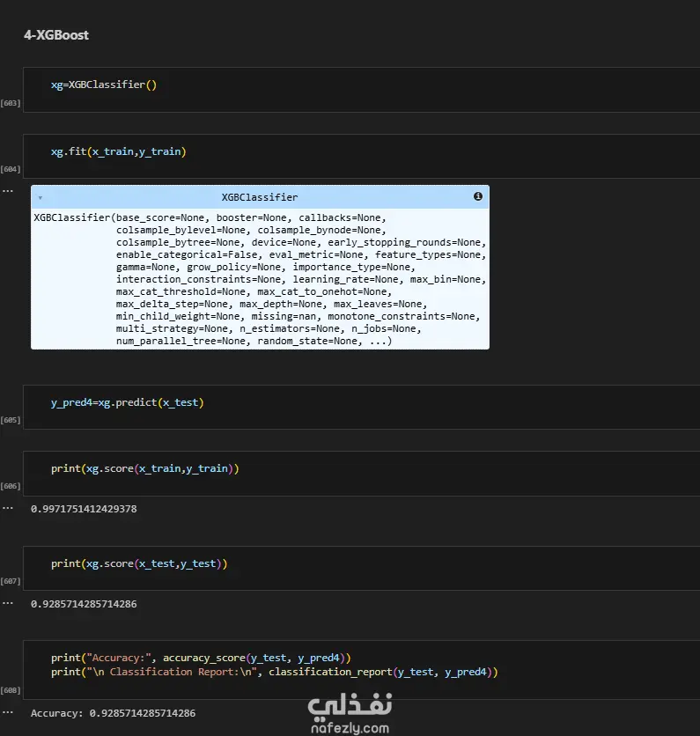The width and height of the screenshot is (700, 736).
Task: Click the info icon on XGBClassifier output
Action: tap(478, 196)
